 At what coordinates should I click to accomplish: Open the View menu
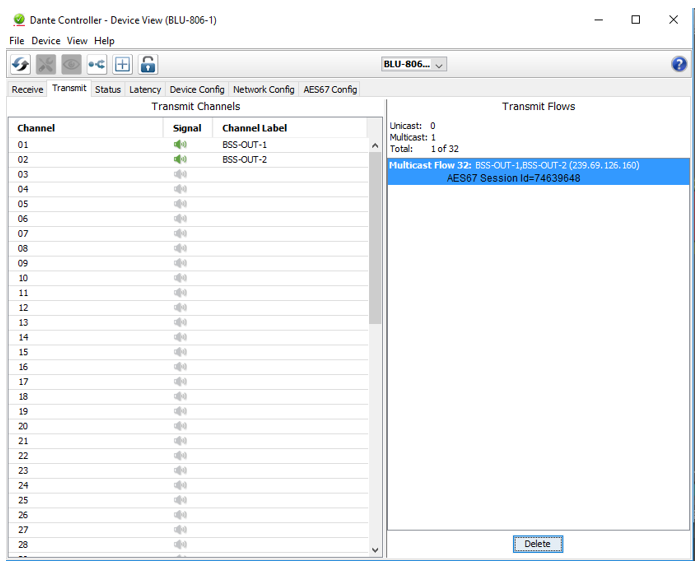coord(77,41)
